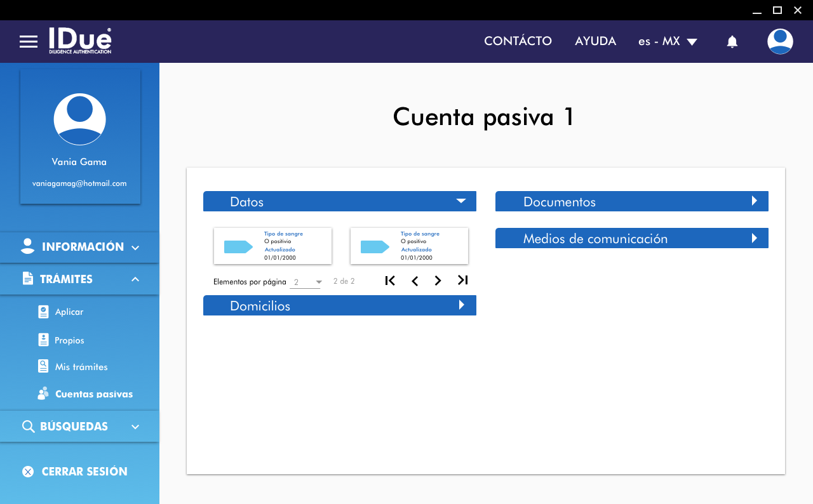This screenshot has height=504, width=813.
Task: Click the notification bell icon
Action: [x=732, y=42]
